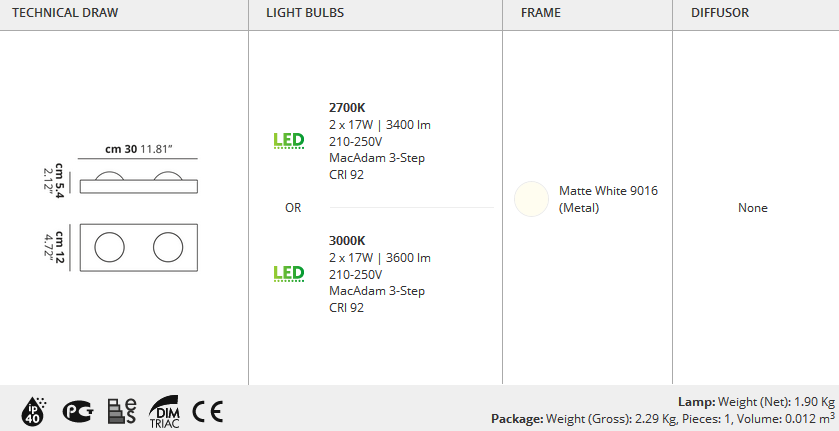Click the PCT certification mark icon
The width and height of the screenshot is (839, 431).
click(76, 410)
